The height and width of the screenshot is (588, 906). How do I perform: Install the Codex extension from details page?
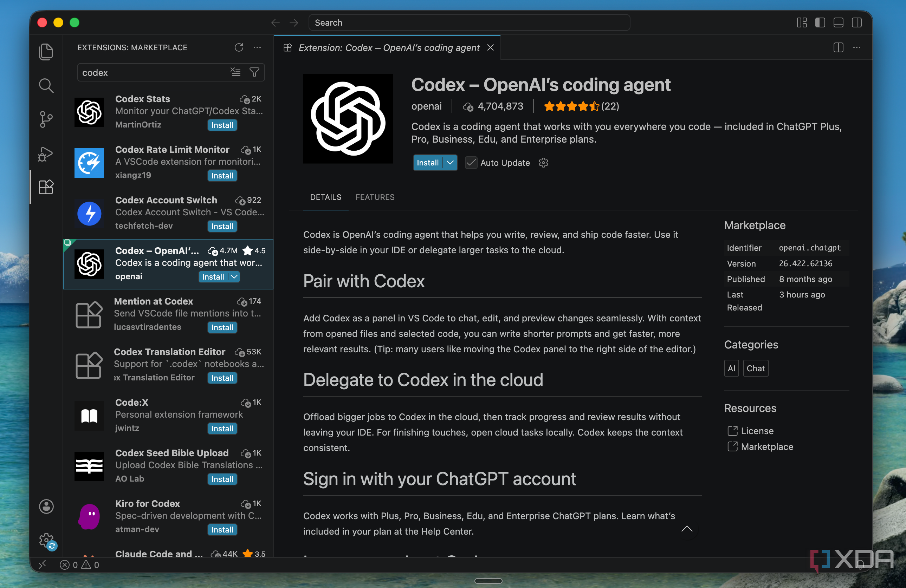click(428, 163)
